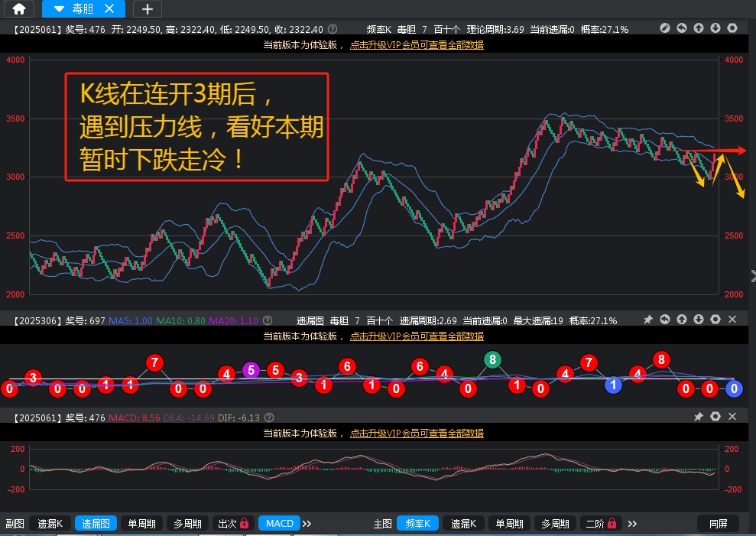Open dropdown arrow on the 毒胆 tab
Viewport: 756px width, 536px height.
(59, 9)
